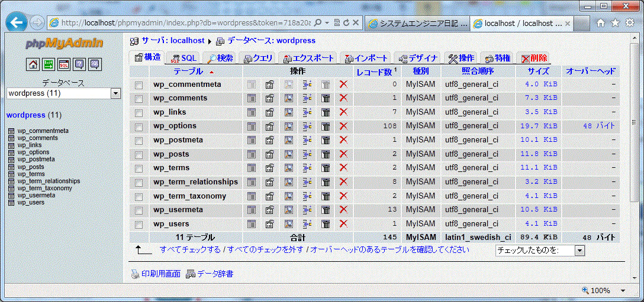Open the wordpress database dropdown
The width and height of the screenshot is (644, 302).
click(115, 93)
